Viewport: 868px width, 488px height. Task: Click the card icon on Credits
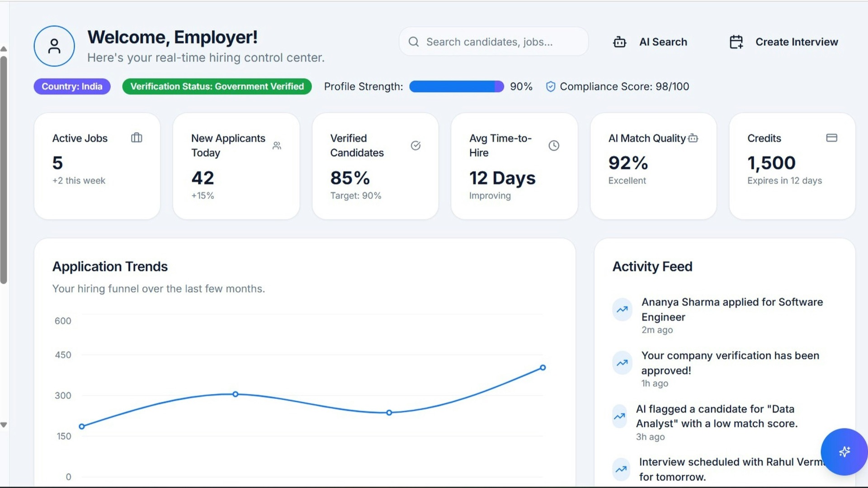pyautogui.click(x=831, y=138)
